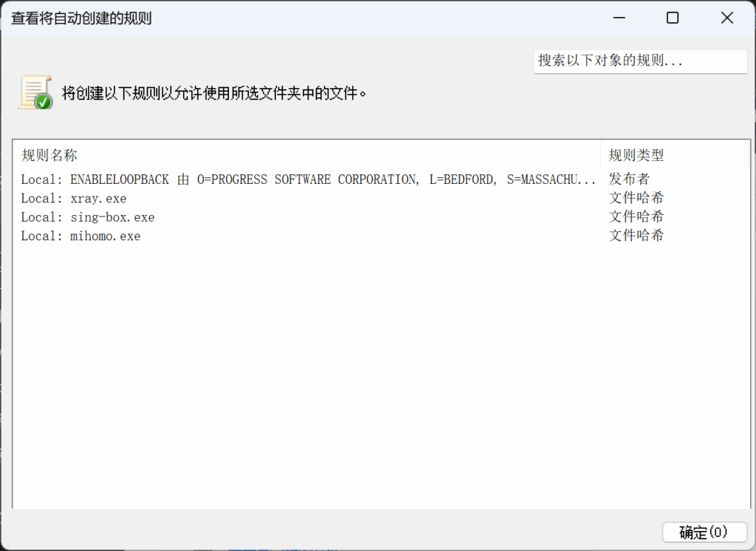This screenshot has height=551, width=756.
Task: Click the 将创建以下规则 description text
Action: pos(214,94)
